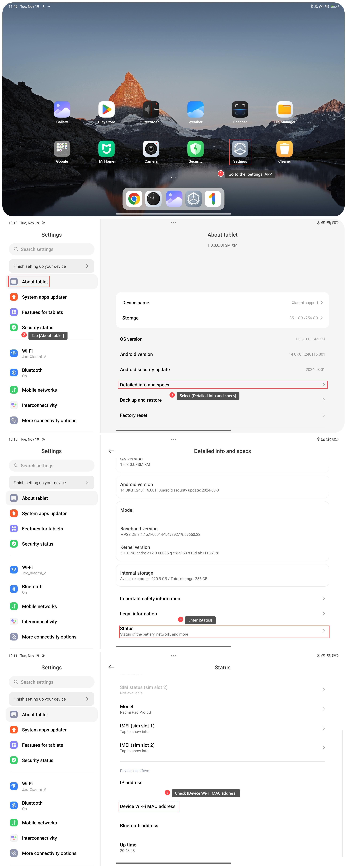Open the Storage row chevron
The width and height of the screenshot is (347, 868).
pos(321,318)
